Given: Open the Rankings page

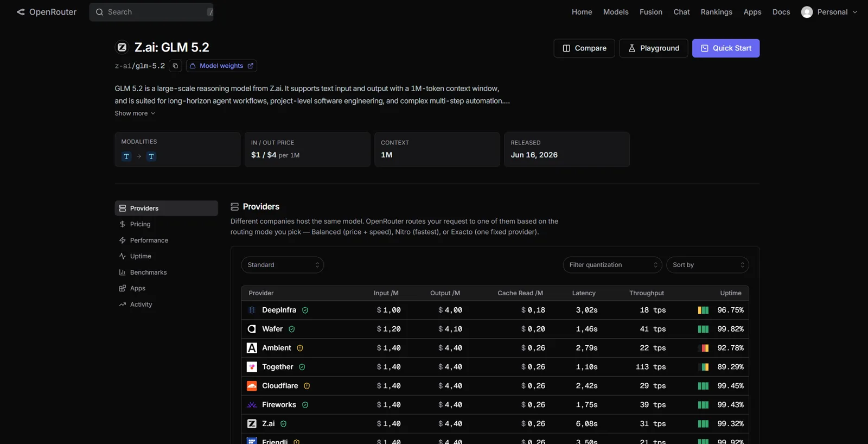Looking at the screenshot, I should coord(716,12).
